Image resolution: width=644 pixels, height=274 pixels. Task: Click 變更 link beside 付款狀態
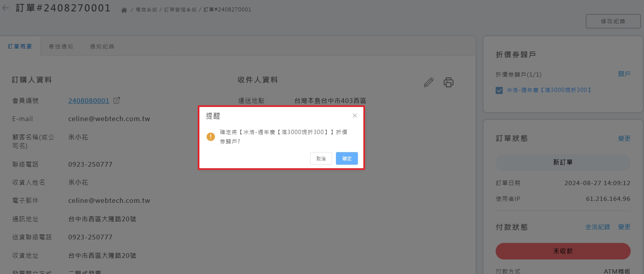tap(624, 227)
